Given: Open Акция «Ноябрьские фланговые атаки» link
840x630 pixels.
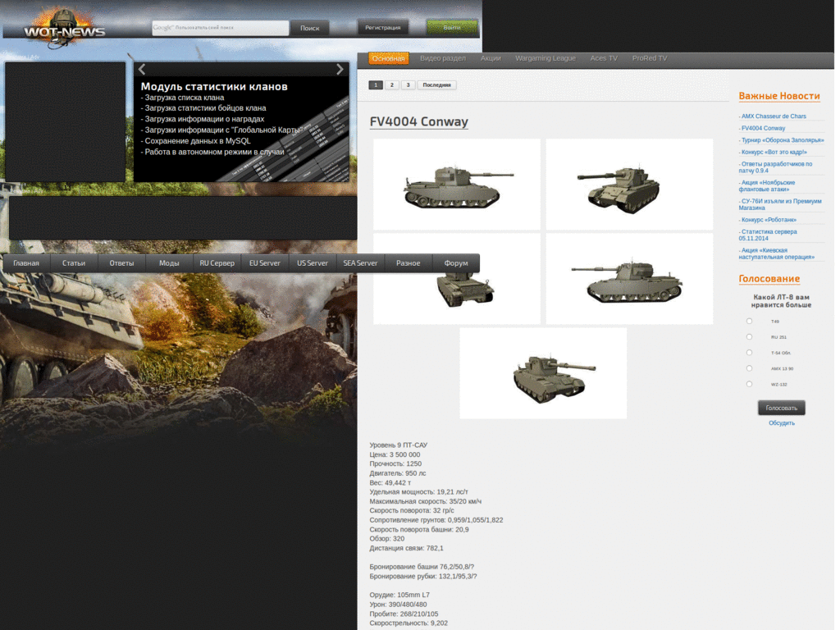Looking at the screenshot, I should click(767, 186).
